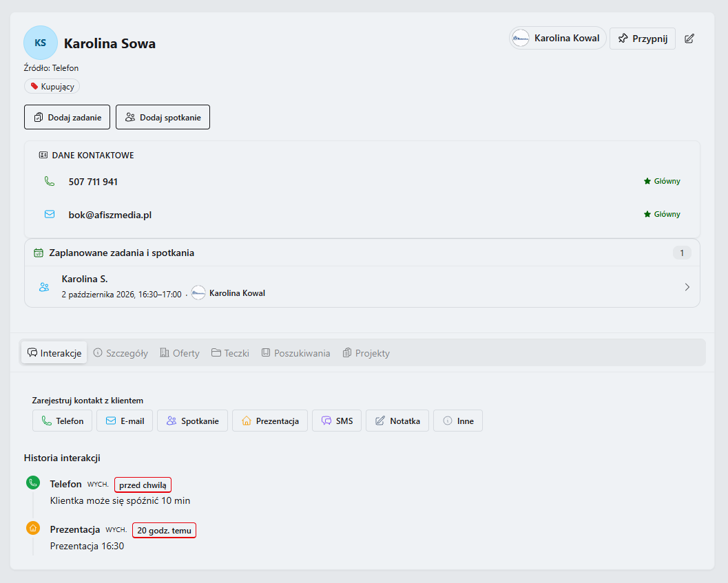
Task: Click the green star of the email's Główny mark
Action: (647, 214)
